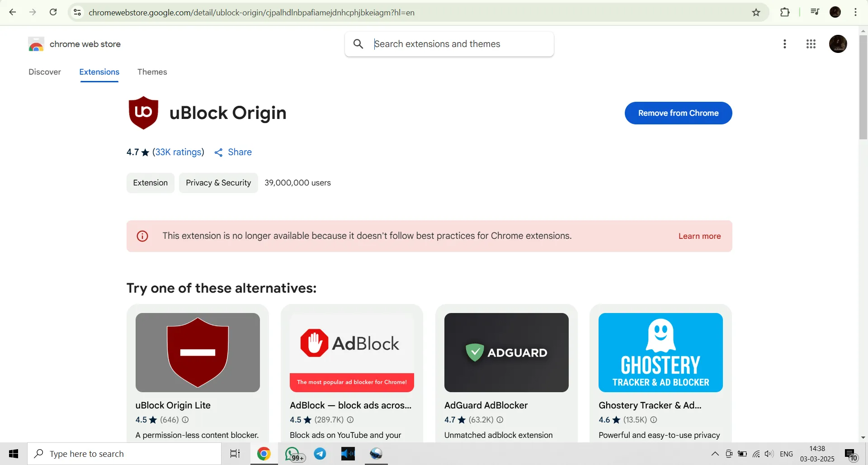Click the Remove from Chrome button
The image size is (868, 465).
678,113
